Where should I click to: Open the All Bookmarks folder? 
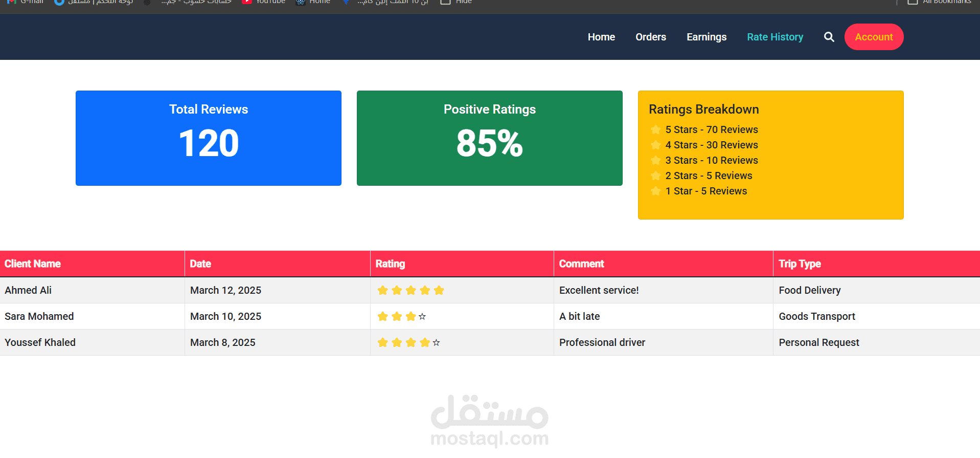pyautogui.click(x=940, y=2)
